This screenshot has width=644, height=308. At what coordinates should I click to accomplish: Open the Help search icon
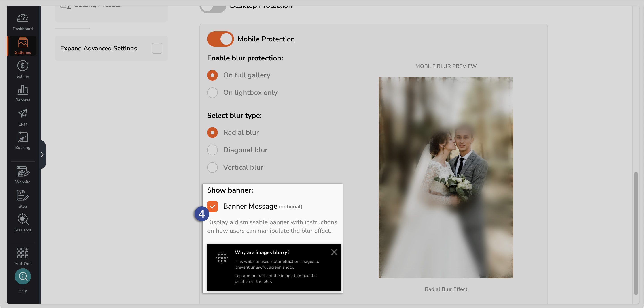point(23,276)
